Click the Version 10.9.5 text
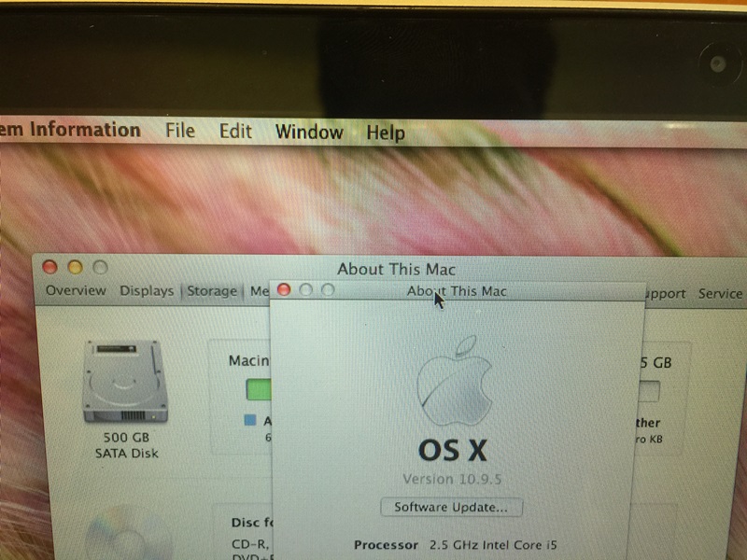The image size is (747, 560). tap(452, 479)
